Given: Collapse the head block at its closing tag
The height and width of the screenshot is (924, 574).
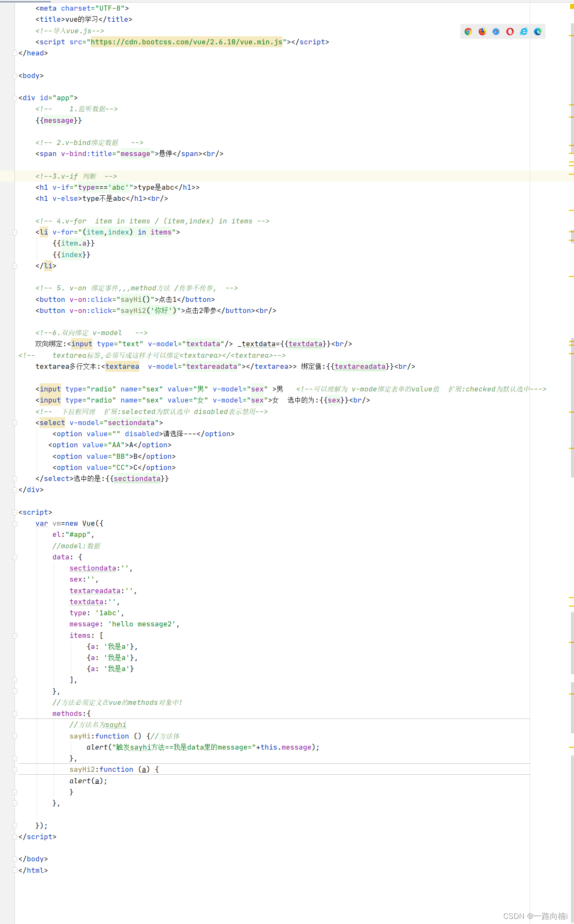Looking at the screenshot, I should click(x=15, y=53).
